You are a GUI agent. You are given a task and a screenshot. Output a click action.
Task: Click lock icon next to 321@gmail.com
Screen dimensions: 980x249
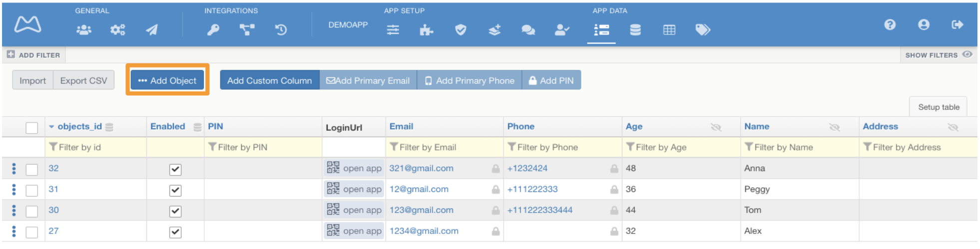pos(495,168)
